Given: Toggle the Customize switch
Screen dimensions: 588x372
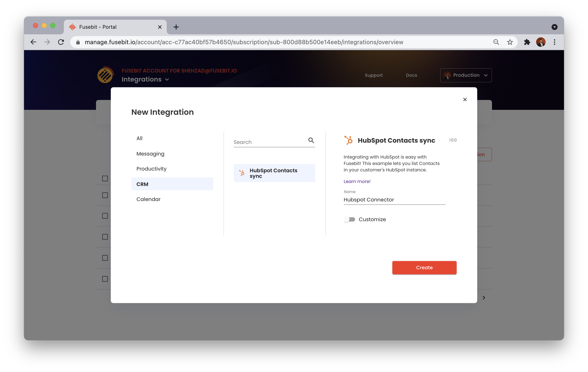Looking at the screenshot, I should click(349, 219).
